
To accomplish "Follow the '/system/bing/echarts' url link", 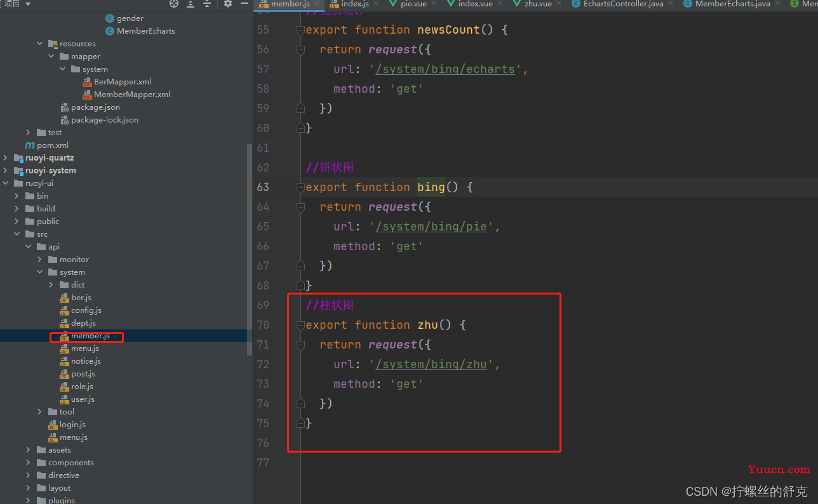I will (x=445, y=69).
